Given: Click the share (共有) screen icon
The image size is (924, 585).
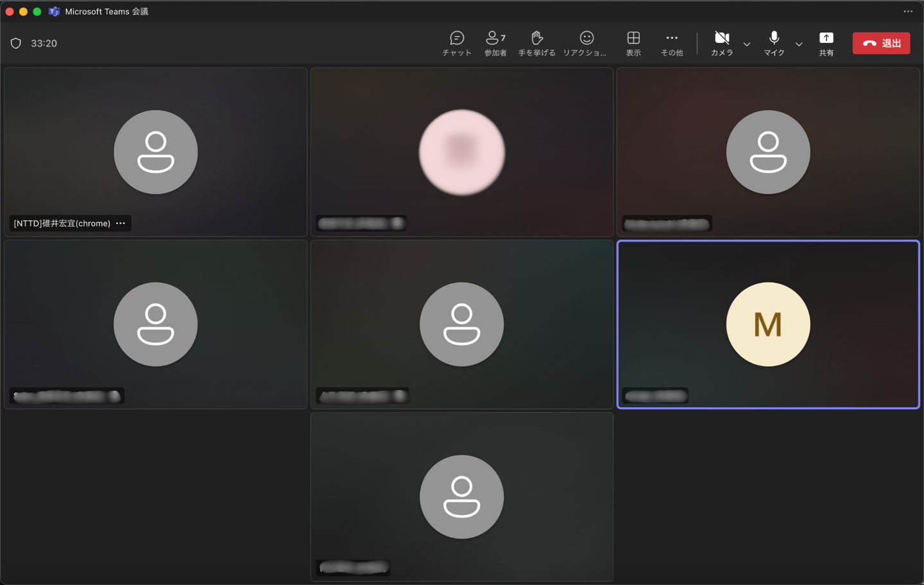Looking at the screenshot, I should pos(826,43).
